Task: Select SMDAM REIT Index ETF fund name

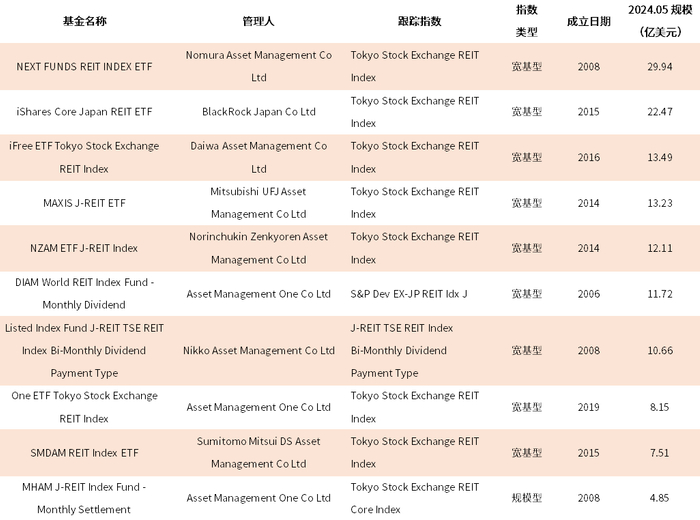Action: tap(84, 453)
